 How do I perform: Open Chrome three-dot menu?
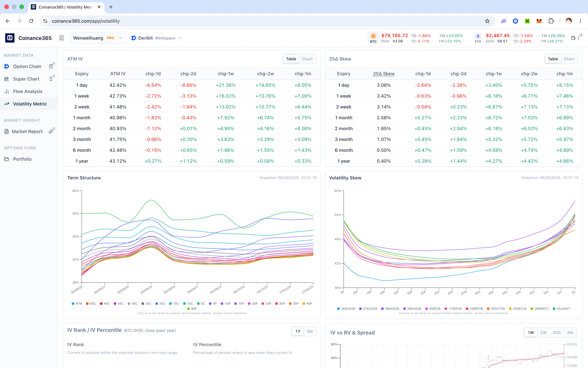click(x=580, y=21)
